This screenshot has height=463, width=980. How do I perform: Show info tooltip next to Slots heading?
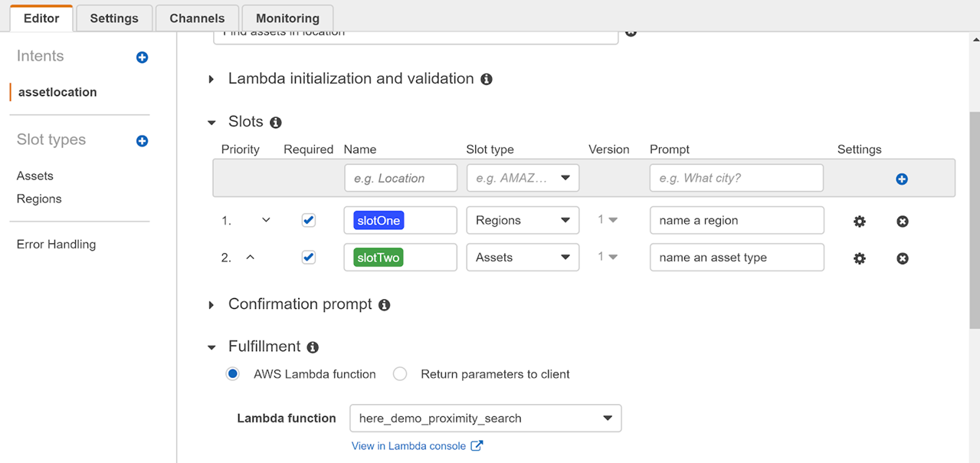(276, 123)
